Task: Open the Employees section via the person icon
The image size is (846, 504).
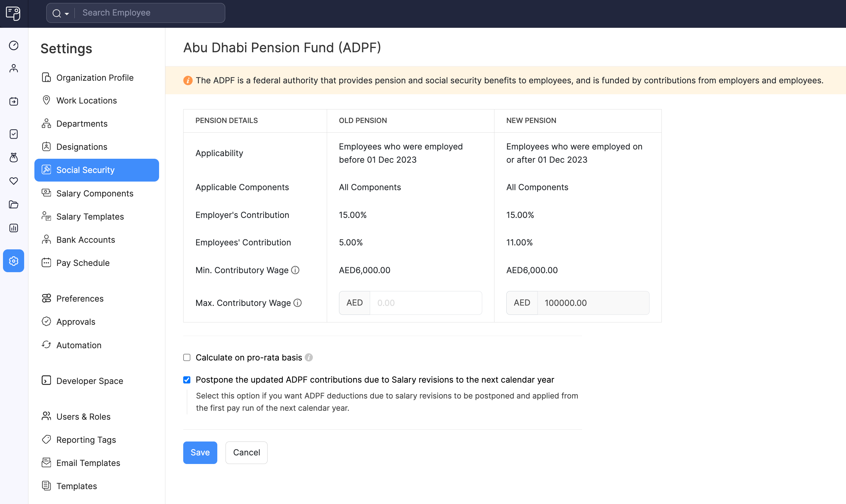Action: pyautogui.click(x=14, y=68)
